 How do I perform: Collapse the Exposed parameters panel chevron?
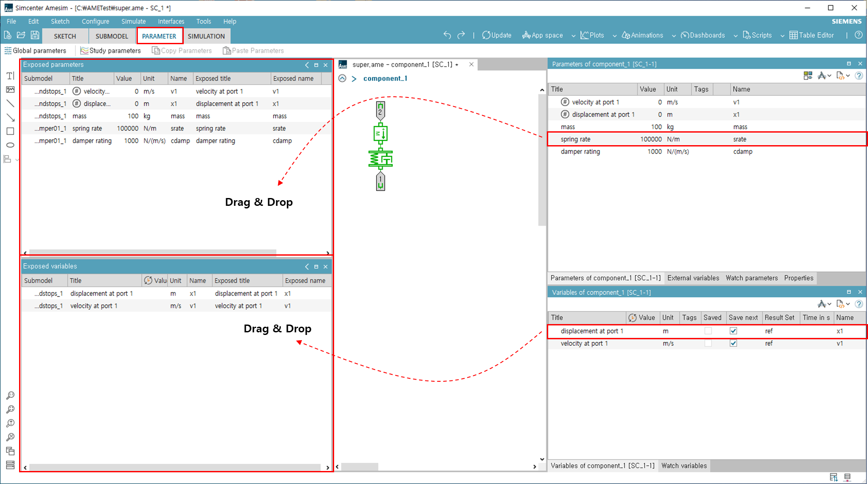(x=307, y=65)
